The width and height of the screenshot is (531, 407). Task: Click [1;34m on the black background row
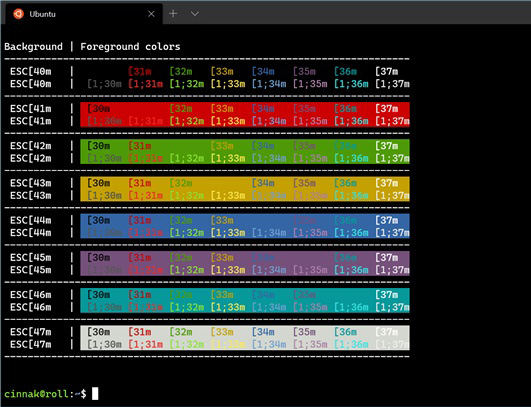click(x=269, y=84)
